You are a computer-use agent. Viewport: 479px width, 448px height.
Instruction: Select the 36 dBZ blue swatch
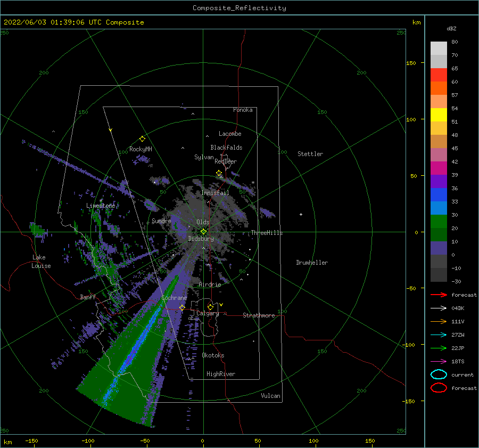(439, 195)
